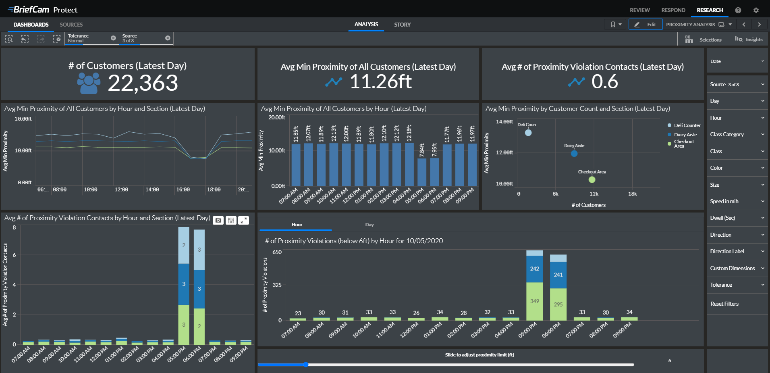This screenshot has height=373, width=770.
Task: Expand the Hour filter
Action: pyautogui.click(x=736, y=118)
